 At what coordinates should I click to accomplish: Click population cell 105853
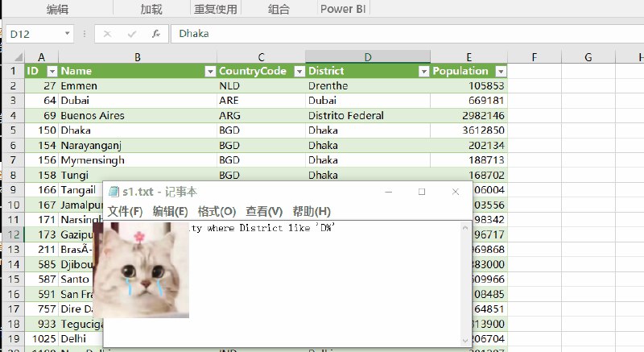(469, 86)
